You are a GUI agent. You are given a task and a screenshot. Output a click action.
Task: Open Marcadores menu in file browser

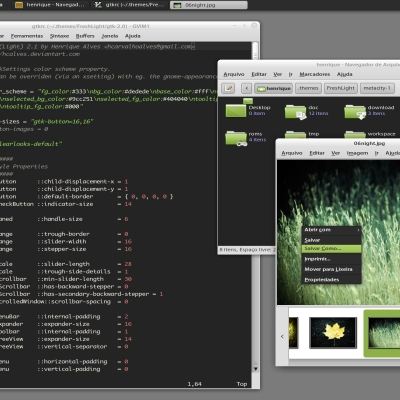pyautogui.click(x=315, y=74)
